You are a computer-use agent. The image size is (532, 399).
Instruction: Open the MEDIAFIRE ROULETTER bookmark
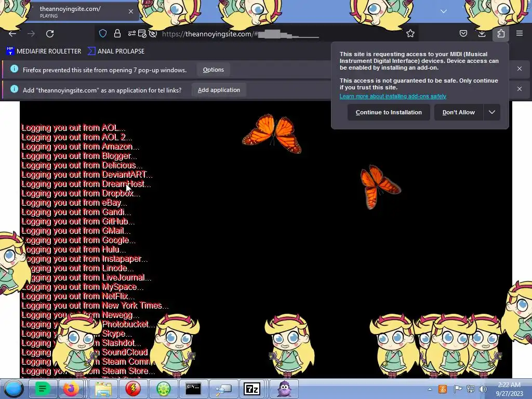pos(44,51)
